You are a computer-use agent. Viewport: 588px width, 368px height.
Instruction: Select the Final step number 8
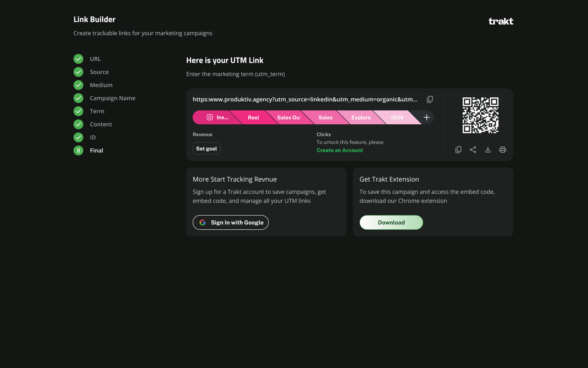78,150
